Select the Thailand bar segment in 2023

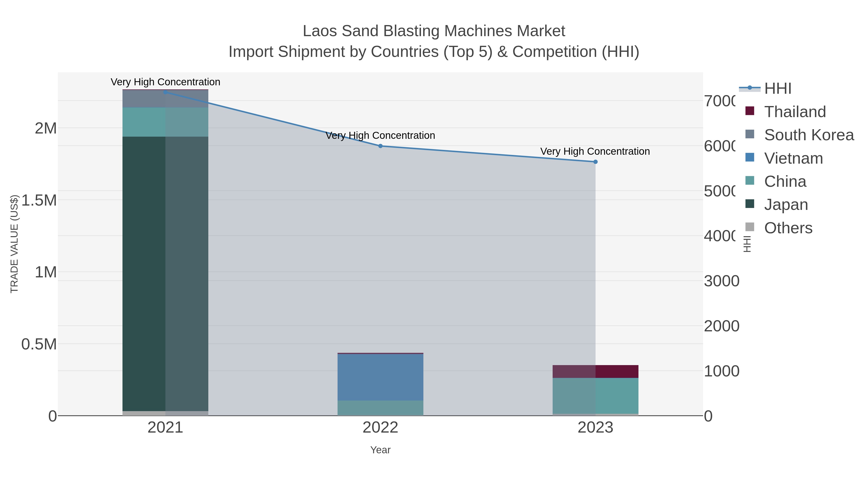(595, 371)
